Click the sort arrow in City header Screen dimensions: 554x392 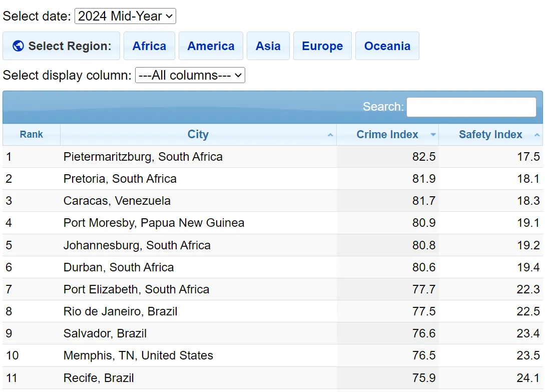coord(330,135)
